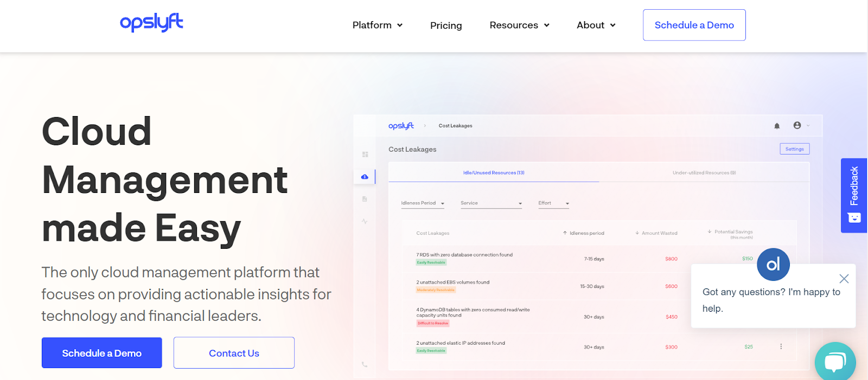Open the user account avatar icon
Image resolution: width=868 pixels, height=380 pixels.
pos(797,125)
